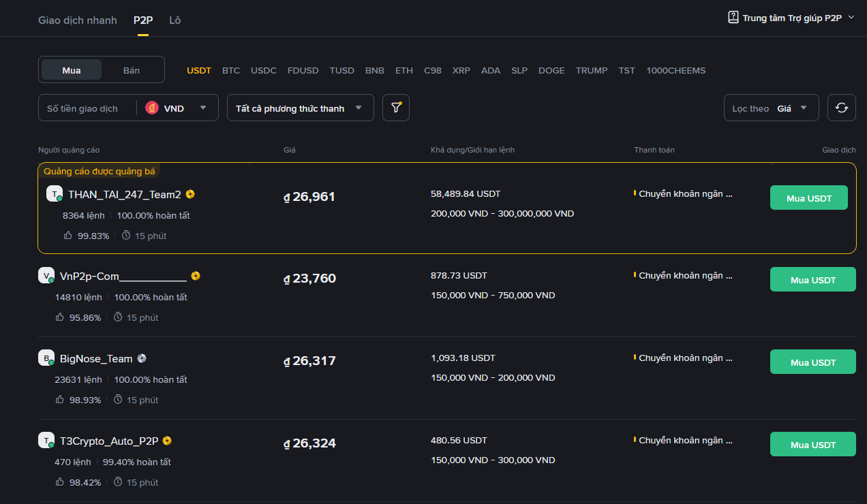Click the P2P Help Center book icon
This screenshot has height=504, width=867.
tap(733, 18)
